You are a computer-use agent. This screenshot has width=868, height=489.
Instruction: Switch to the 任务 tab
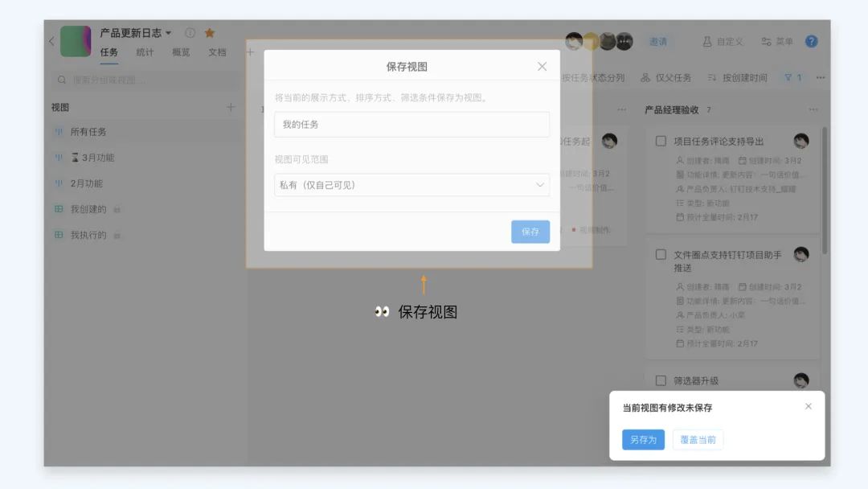pos(109,52)
